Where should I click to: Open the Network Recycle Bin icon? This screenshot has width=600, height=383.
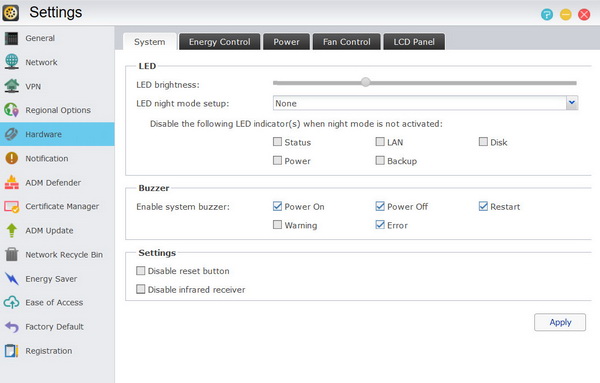[x=11, y=254]
